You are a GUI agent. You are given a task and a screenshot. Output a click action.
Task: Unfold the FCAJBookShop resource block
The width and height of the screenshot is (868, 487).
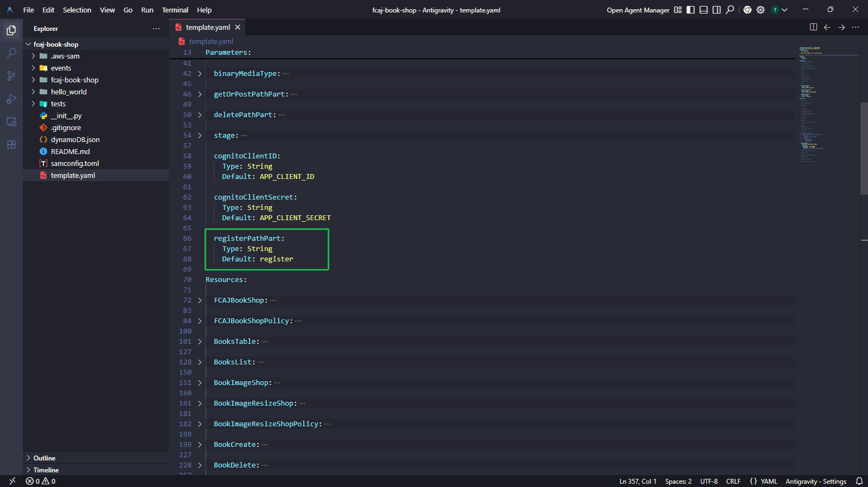(200, 300)
